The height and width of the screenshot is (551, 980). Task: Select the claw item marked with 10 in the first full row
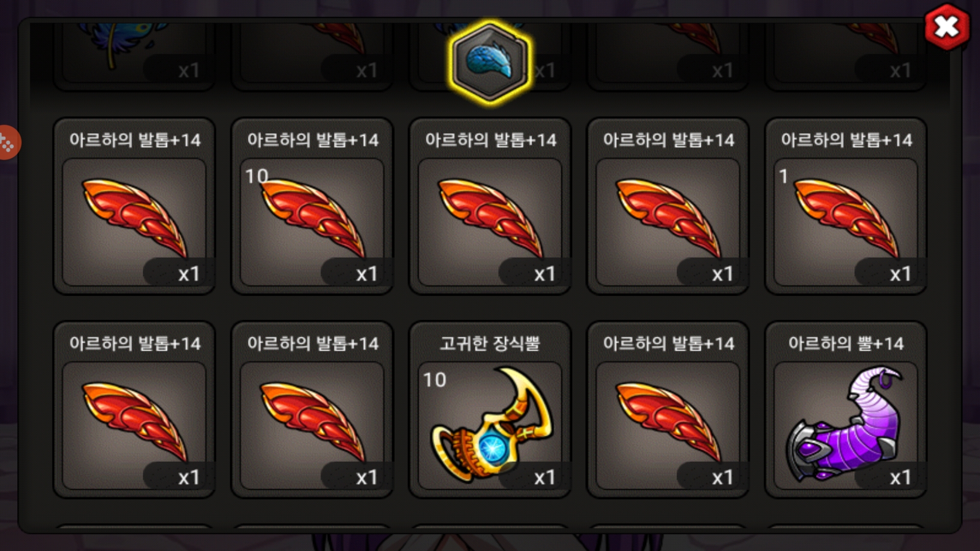tap(312, 206)
